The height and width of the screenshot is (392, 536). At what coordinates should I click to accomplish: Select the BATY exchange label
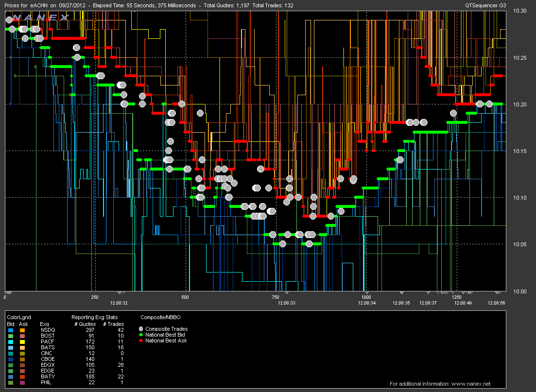click(x=48, y=376)
